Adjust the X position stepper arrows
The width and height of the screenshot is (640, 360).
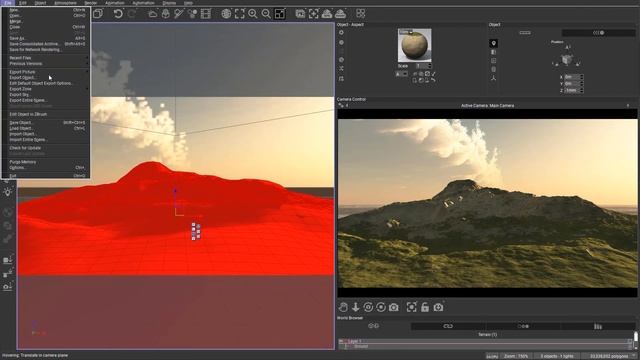[582, 77]
